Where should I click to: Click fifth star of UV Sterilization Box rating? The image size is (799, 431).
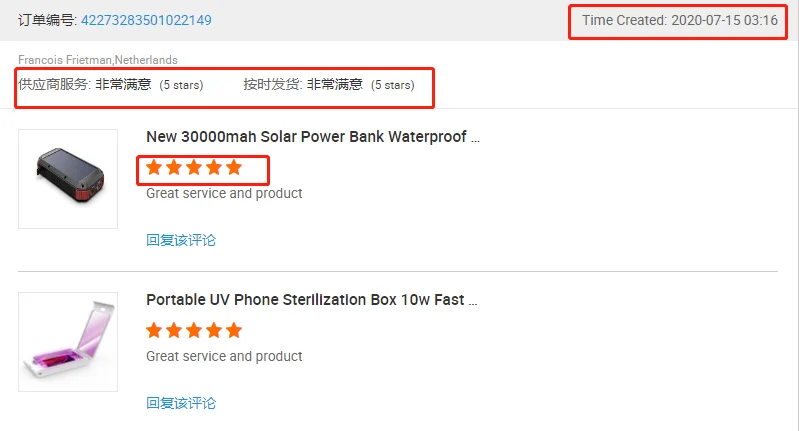(x=234, y=330)
